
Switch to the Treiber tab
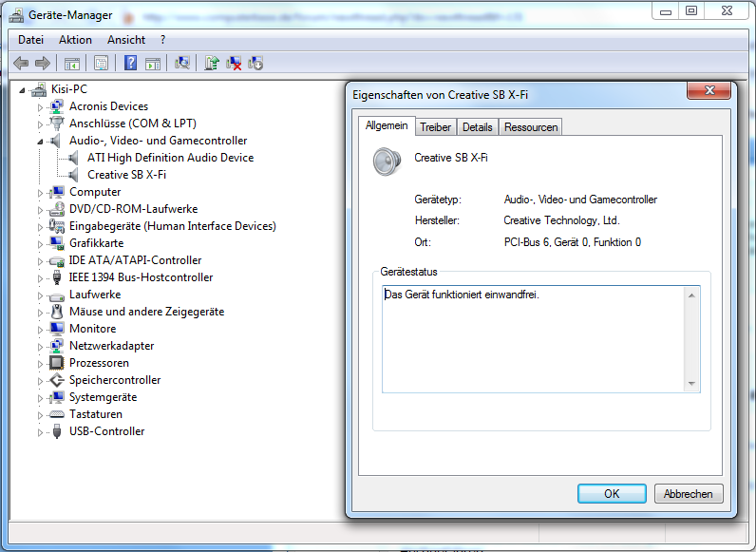(x=435, y=127)
